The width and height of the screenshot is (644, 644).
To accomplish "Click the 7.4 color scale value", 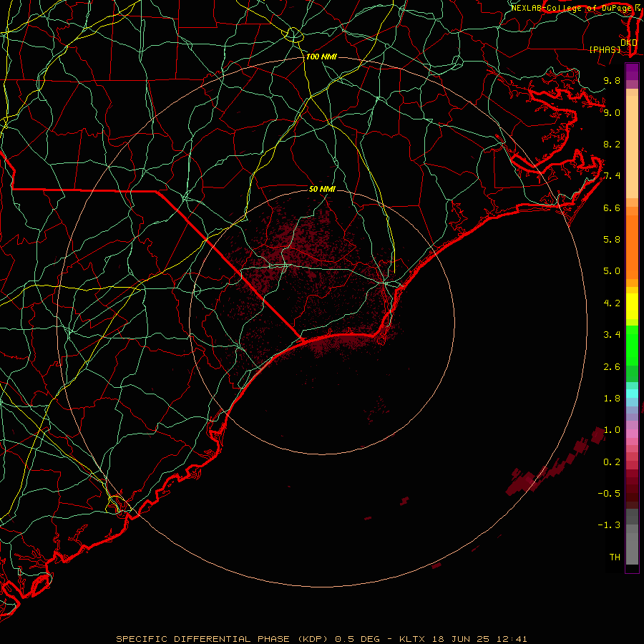I will pyautogui.click(x=612, y=176).
